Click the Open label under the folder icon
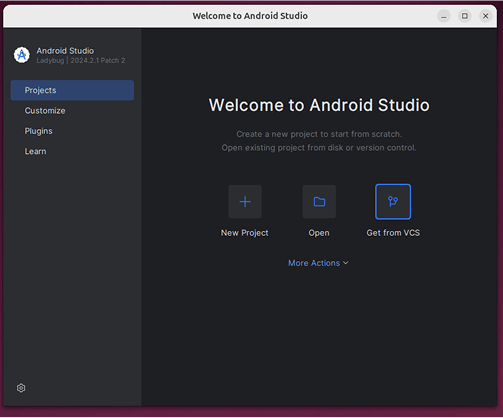 (x=319, y=233)
